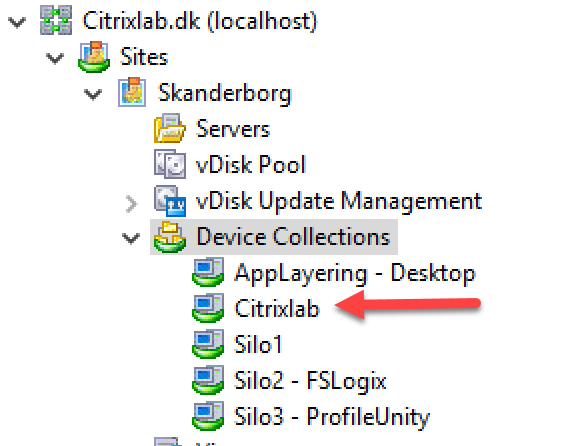Expand the vDisk Update Management node
Image resolution: width=566 pixels, height=446 pixels.
pos(131,204)
